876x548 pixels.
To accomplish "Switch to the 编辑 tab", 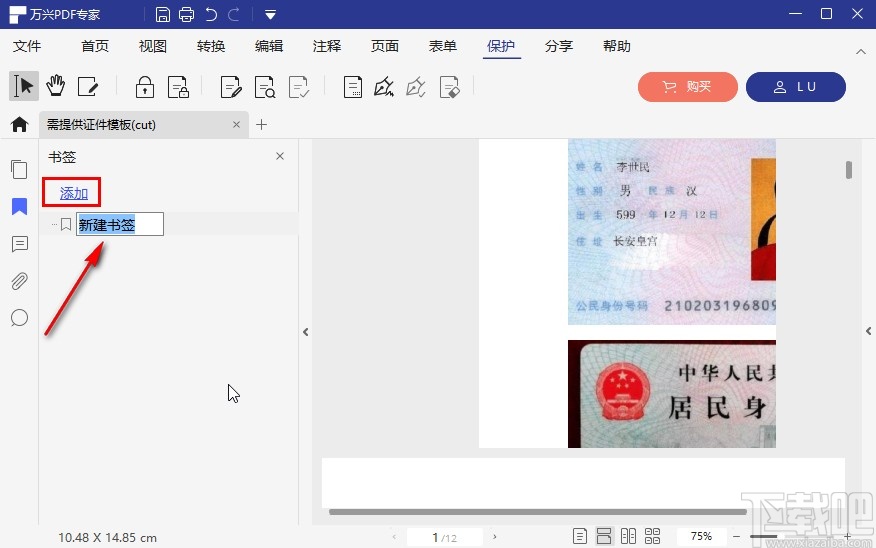I will 269,46.
